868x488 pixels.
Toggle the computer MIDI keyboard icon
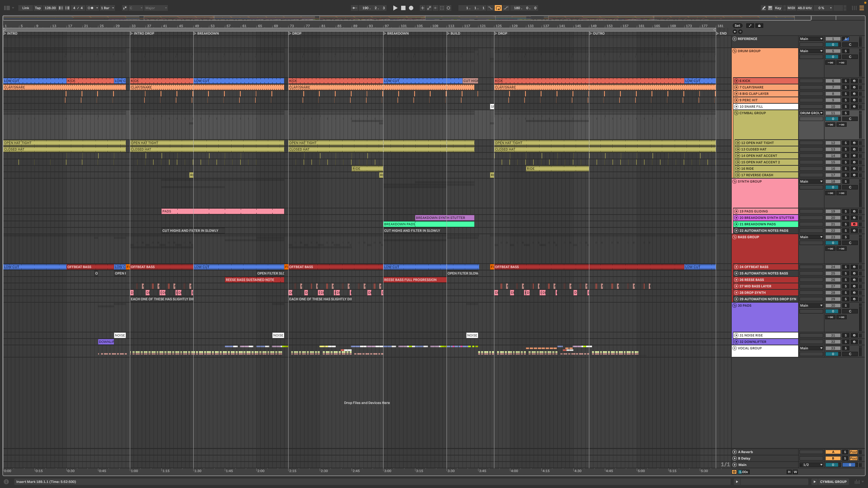(770, 8)
